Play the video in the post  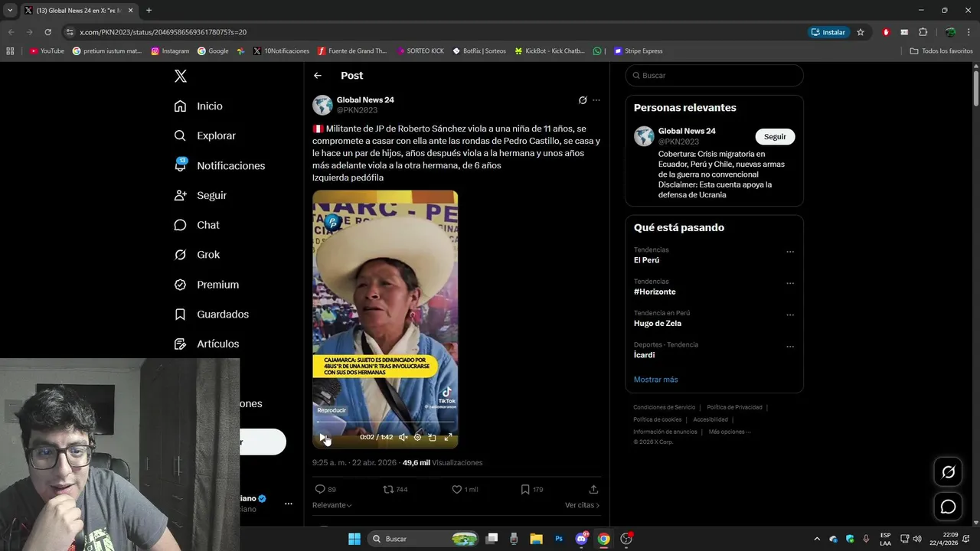click(322, 437)
